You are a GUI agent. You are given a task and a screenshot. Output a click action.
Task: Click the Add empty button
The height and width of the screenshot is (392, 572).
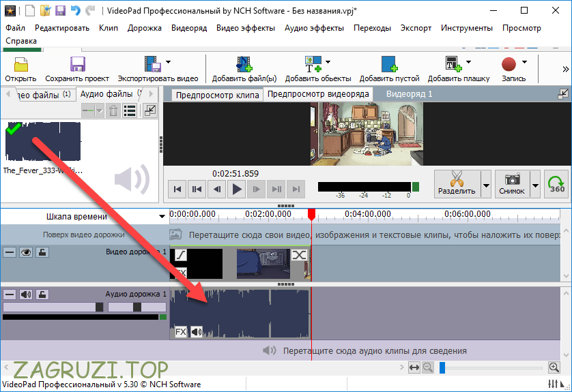pos(389,69)
